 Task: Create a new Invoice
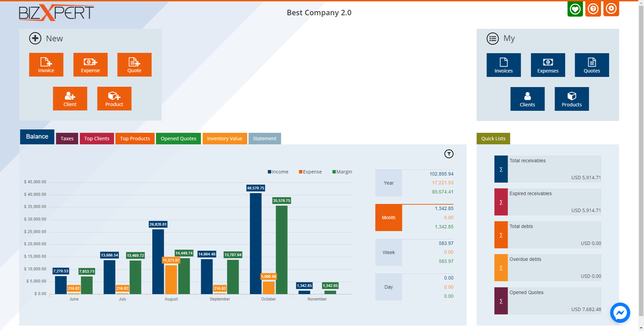tap(46, 64)
